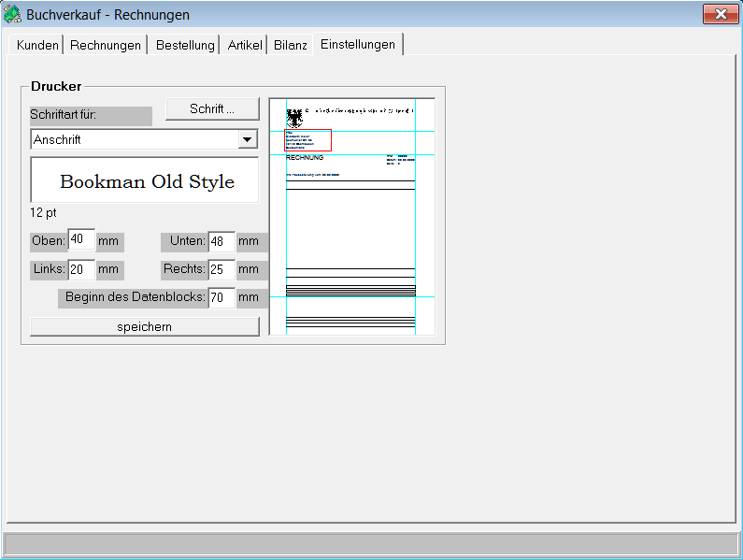The width and height of the screenshot is (743, 560).
Task: Open the Kunden tab
Action: (37, 45)
